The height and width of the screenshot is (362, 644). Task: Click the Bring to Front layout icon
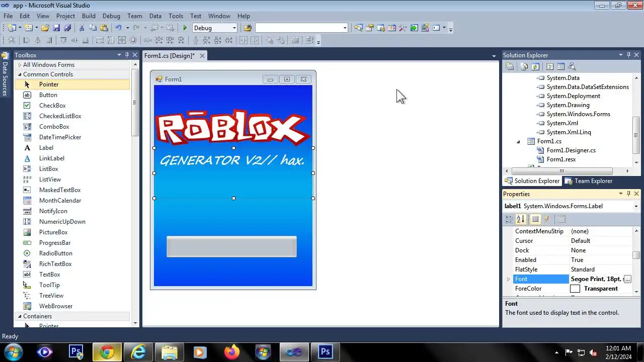[270, 40]
